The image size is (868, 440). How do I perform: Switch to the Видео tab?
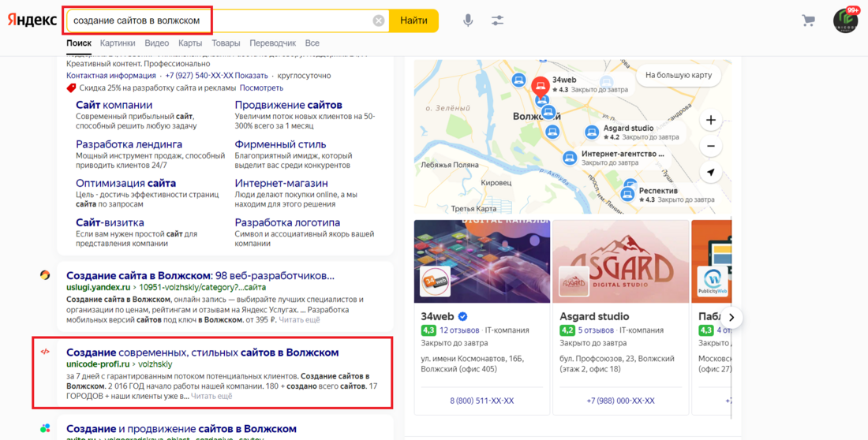(x=157, y=43)
